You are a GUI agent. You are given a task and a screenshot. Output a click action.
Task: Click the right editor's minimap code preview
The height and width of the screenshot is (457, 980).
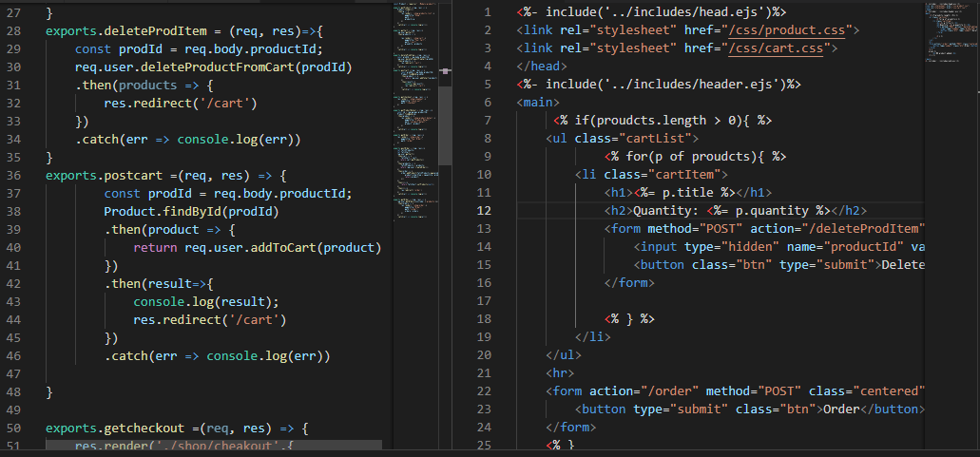[950, 32]
